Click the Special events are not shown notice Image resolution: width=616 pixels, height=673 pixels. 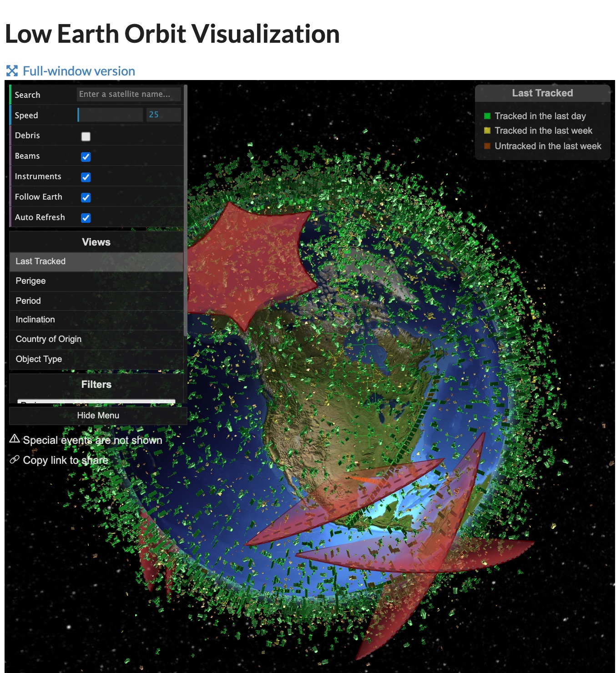click(92, 440)
